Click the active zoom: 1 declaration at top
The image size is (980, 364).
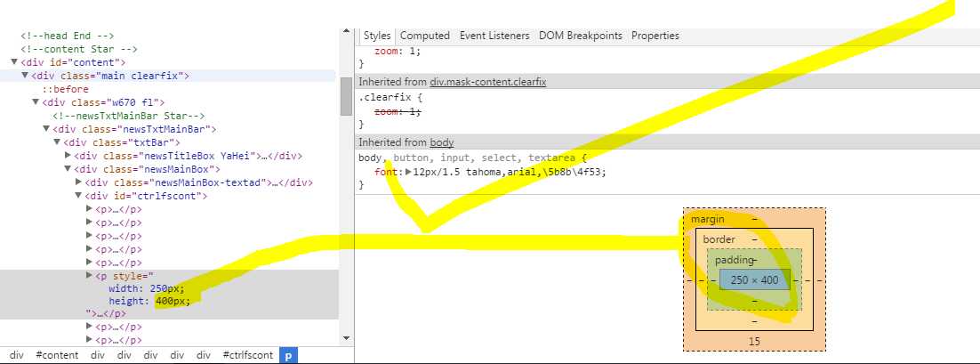point(398,52)
